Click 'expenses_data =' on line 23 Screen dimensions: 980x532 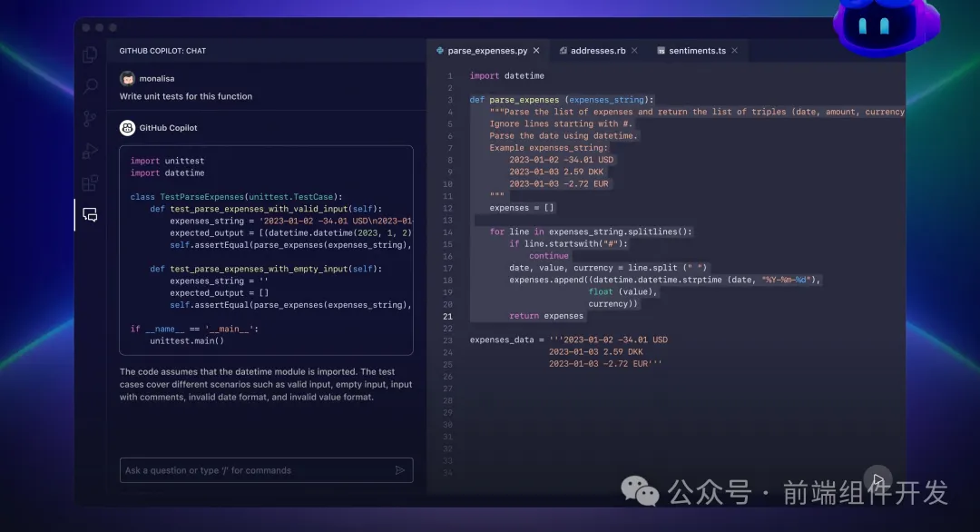pyautogui.click(x=507, y=340)
